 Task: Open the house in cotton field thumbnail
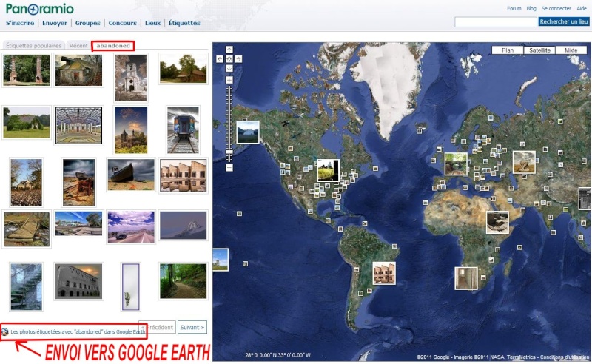coord(27,183)
